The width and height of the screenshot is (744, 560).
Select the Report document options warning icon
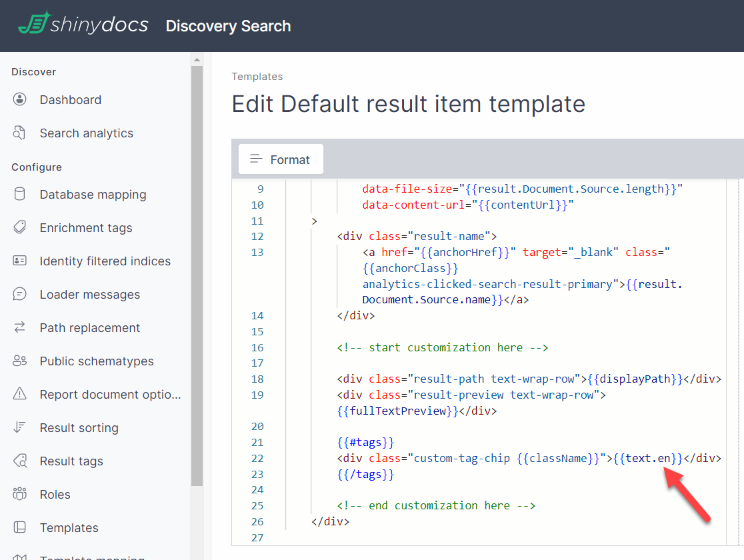[20, 394]
